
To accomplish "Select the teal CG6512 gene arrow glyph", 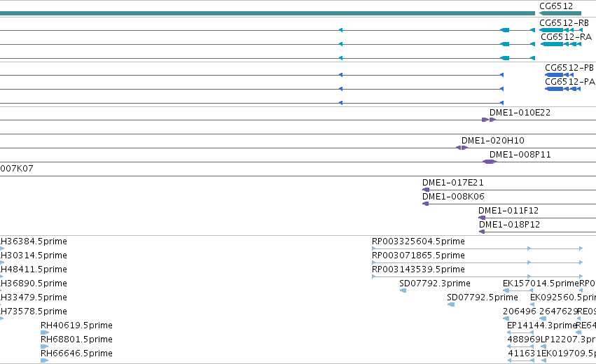I will 560,13.
